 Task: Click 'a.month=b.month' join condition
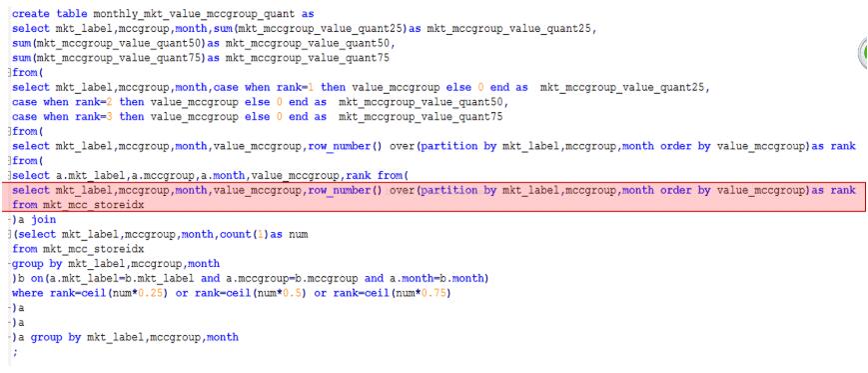435,278
